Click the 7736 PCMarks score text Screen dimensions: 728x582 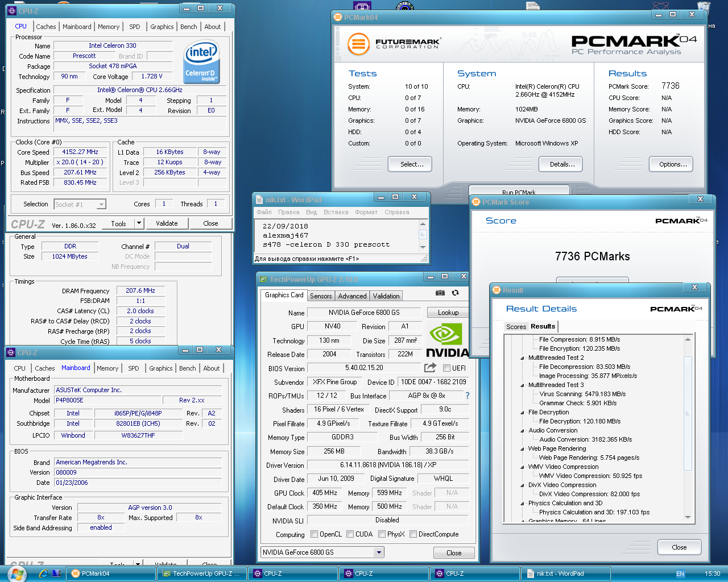(592, 256)
